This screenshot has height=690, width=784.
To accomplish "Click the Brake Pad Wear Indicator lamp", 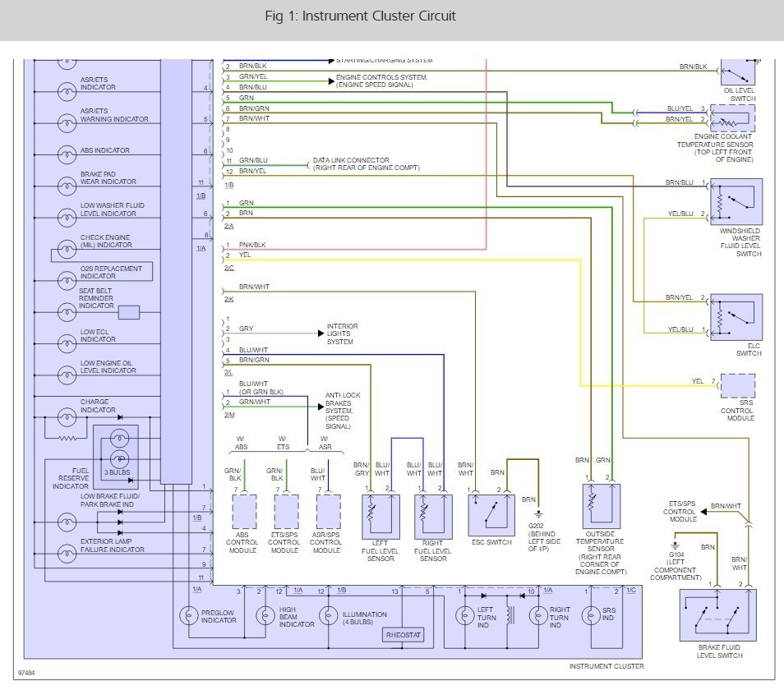I will pyautogui.click(x=67, y=186).
